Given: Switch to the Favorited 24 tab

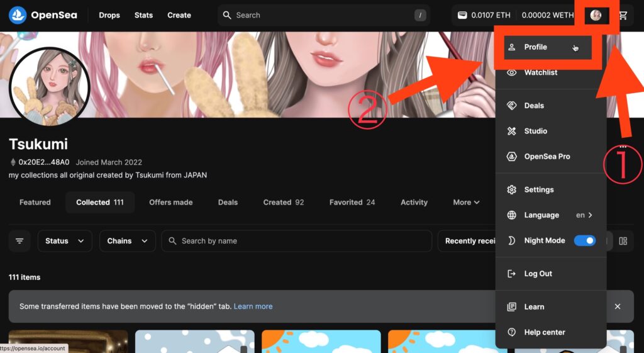Looking at the screenshot, I should tap(352, 202).
